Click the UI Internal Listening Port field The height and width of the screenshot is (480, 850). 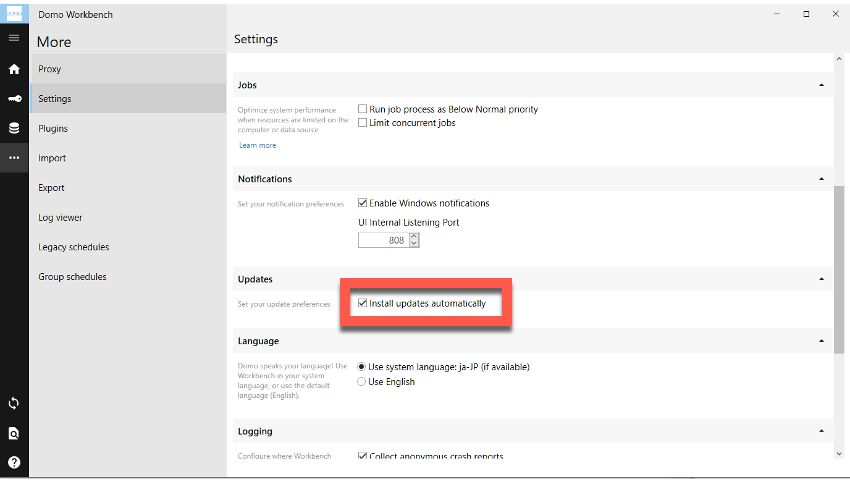[x=383, y=240]
